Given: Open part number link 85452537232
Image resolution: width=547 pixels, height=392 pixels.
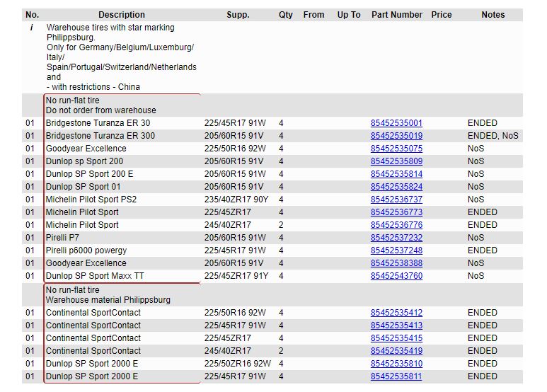Looking at the screenshot, I should (x=396, y=238).
